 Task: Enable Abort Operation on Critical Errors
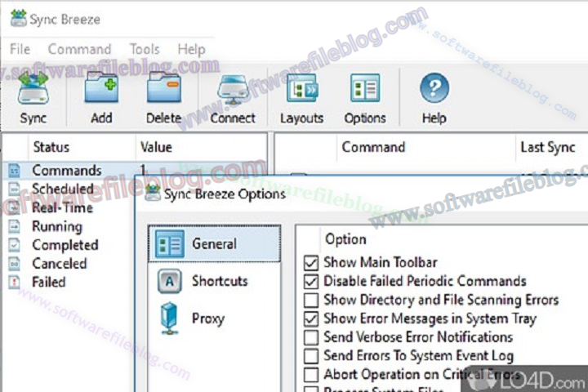(311, 374)
